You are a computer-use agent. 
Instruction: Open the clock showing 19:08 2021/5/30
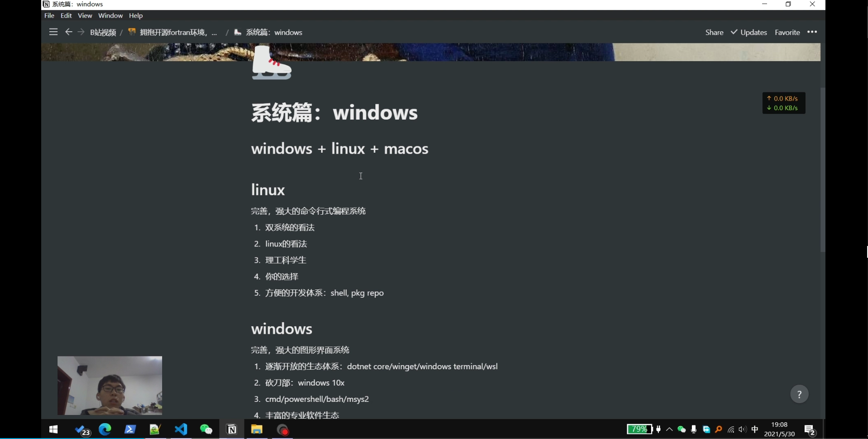(x=779, y=429)
